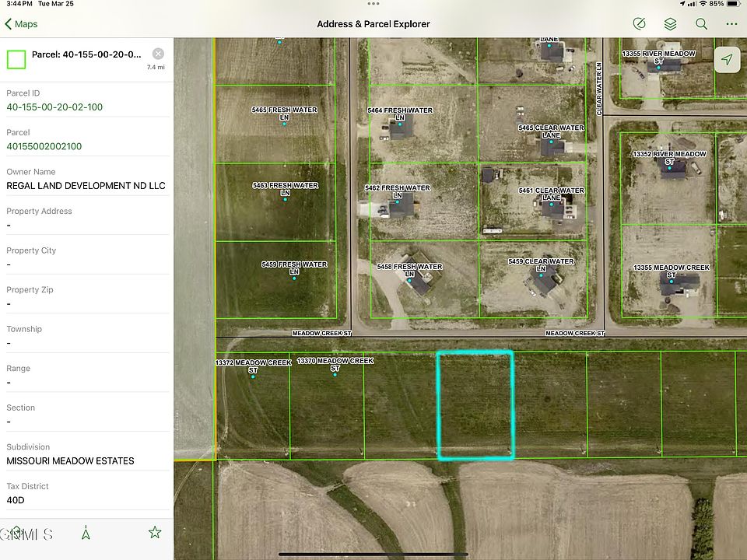This screenshot has width=747, height=560.
Task: Tap the 5462 FRESH WATER LN address label
Action: point(398,191)
